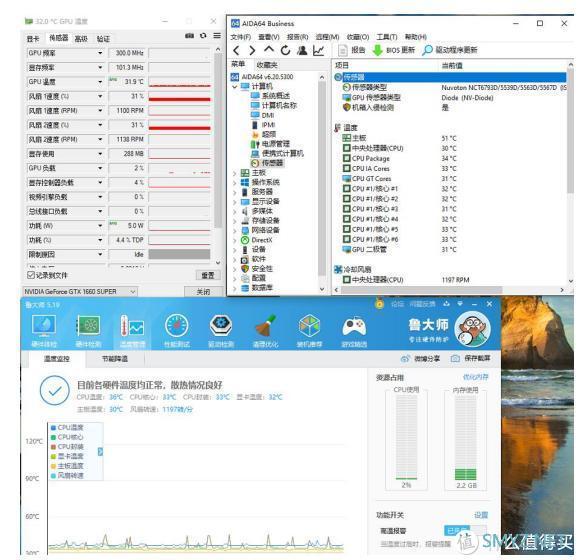Click GPU-Z screenshot camera icon
579x560 pixels.
click(x=189, y=36)
